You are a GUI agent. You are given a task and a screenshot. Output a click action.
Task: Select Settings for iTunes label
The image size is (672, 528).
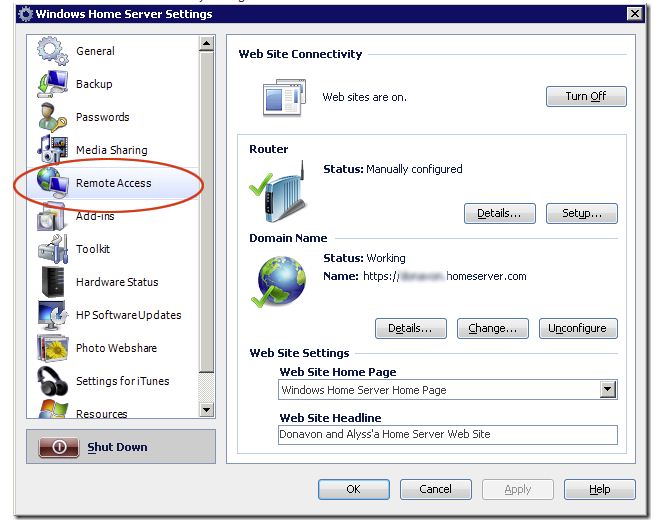tap(123, 381)
